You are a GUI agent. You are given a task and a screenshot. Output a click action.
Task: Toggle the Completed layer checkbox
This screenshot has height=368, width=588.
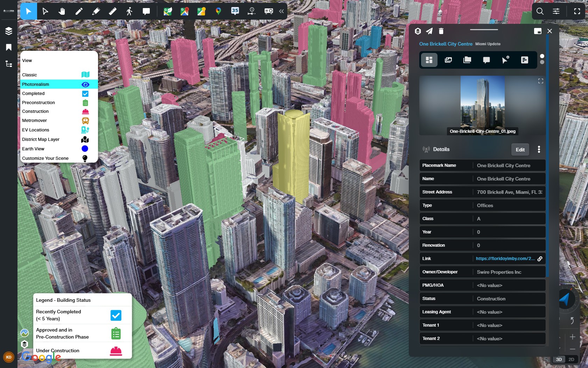tap(85, 94)
